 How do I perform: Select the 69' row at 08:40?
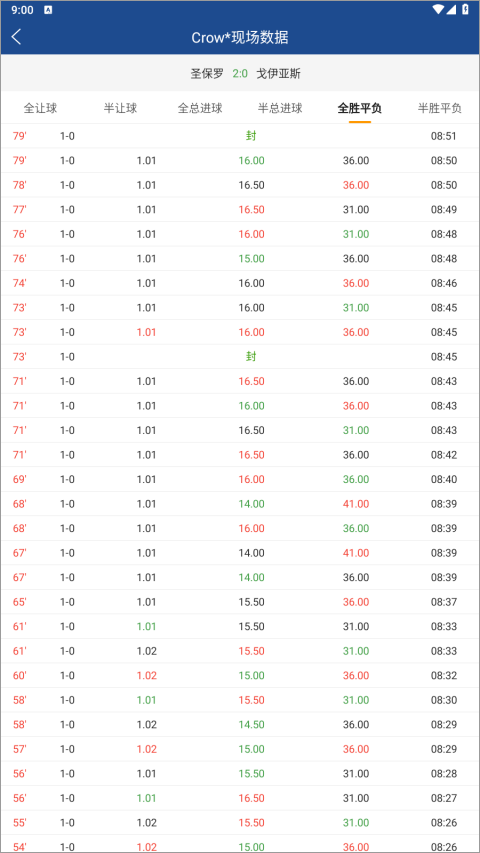tap(240, 479)
